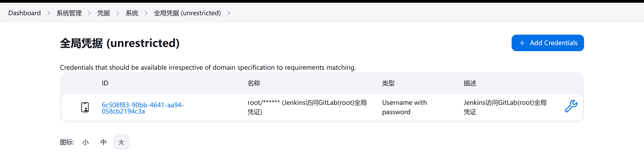This screenshot has height=162, width=644.
Task: Set the icon size to 大
Action: tap(121, 142)
